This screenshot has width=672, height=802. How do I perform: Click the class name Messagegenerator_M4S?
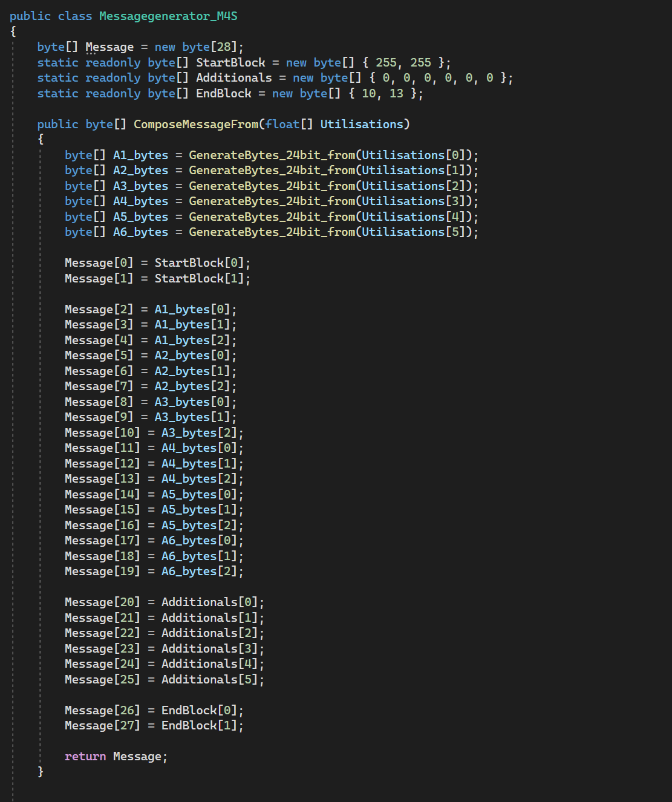click(x=168, y=16)
